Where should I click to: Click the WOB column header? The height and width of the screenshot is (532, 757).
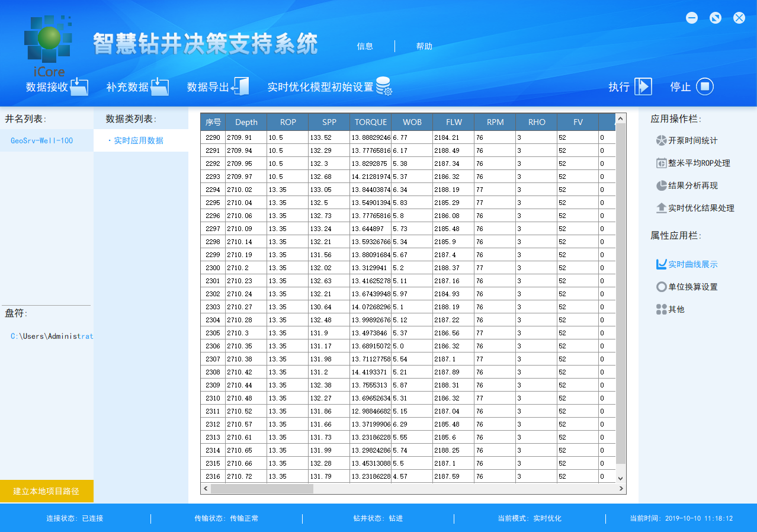(412, 122)
